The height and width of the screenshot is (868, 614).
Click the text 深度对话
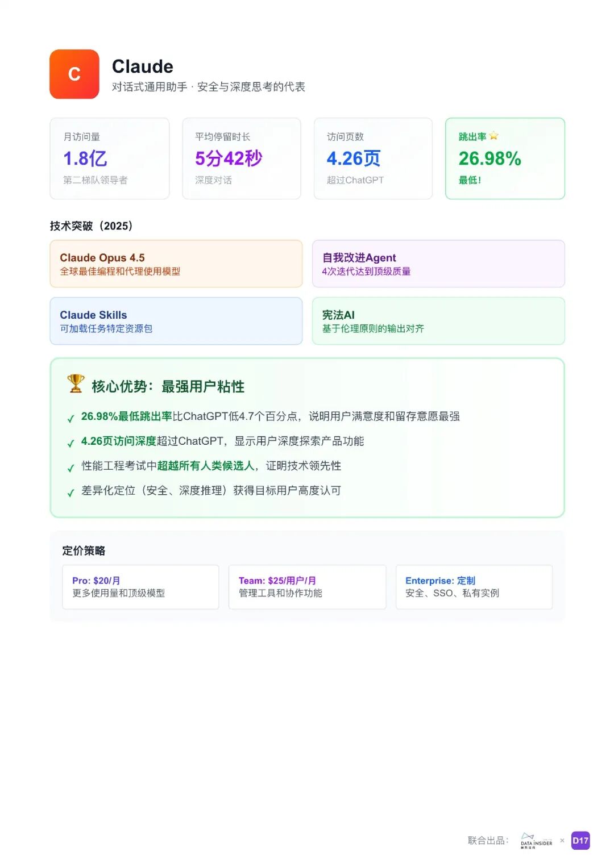tap(214, 180)
